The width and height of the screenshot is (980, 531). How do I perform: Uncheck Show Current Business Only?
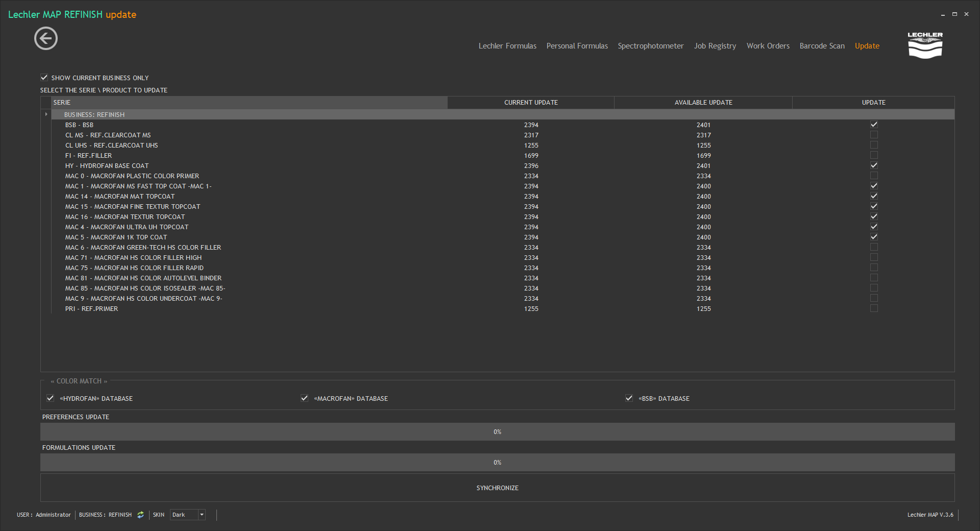point(44,78)
